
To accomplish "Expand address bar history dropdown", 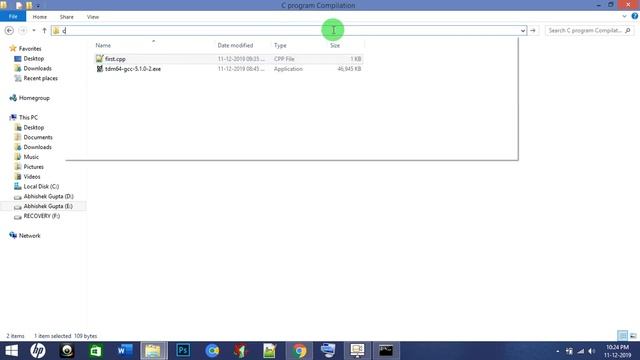I will 523,31.
